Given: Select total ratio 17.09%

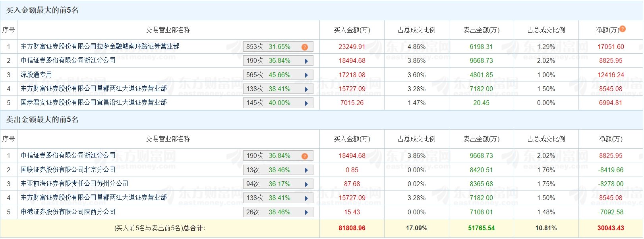Looking at the screenshot, I should click(417, 228).
